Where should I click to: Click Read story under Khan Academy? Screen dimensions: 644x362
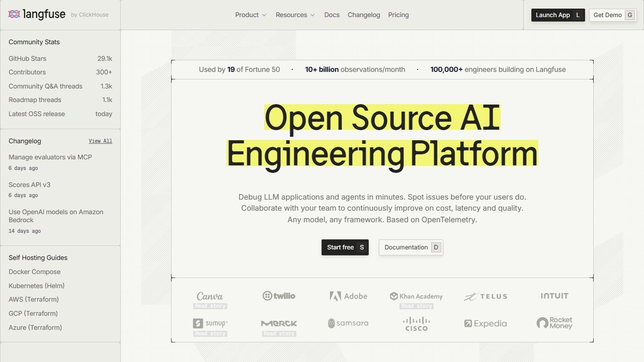coord(417,306)
